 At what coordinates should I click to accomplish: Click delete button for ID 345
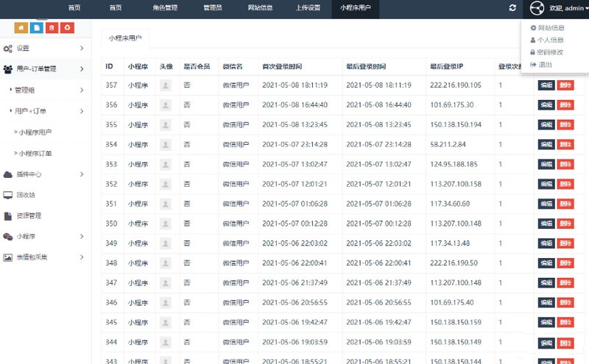click(x=565, y=322)
